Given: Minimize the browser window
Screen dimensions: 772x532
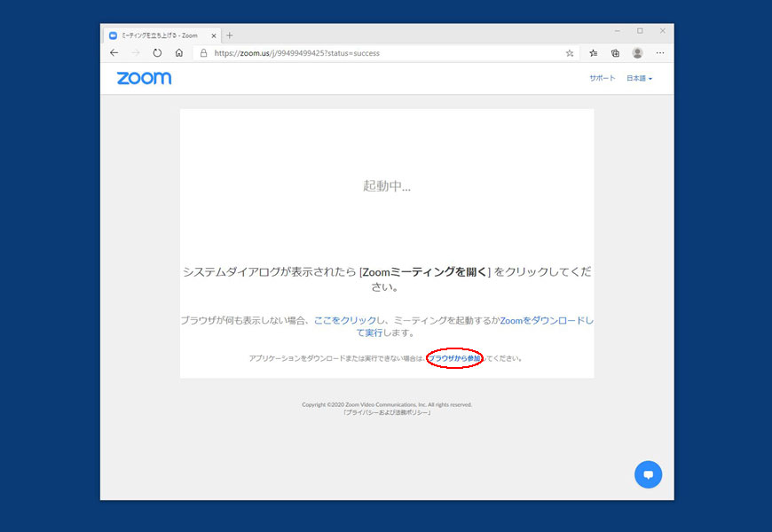Looking at the screenshot, I should pyautogui.click(x=618, y=31).
